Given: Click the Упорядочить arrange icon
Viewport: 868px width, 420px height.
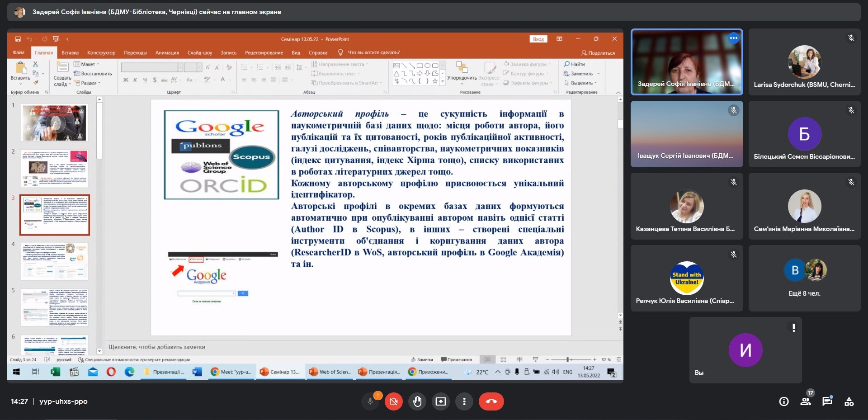Looking at the screenshot, I should [x=462, y=68].
